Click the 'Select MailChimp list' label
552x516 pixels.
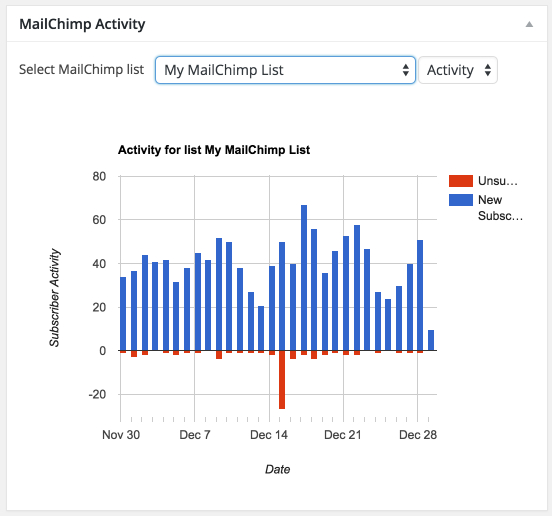click(x=81, y=69)
